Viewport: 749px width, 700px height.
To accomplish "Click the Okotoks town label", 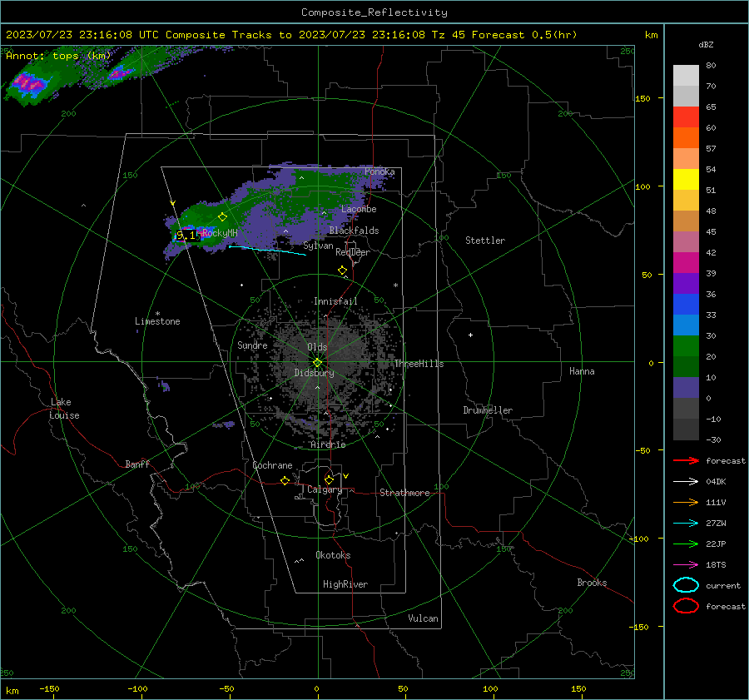I will click(333, 556).
